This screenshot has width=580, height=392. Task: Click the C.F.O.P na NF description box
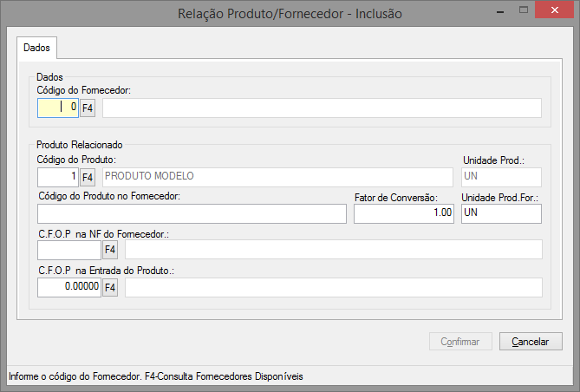click(x=334, y=250)
